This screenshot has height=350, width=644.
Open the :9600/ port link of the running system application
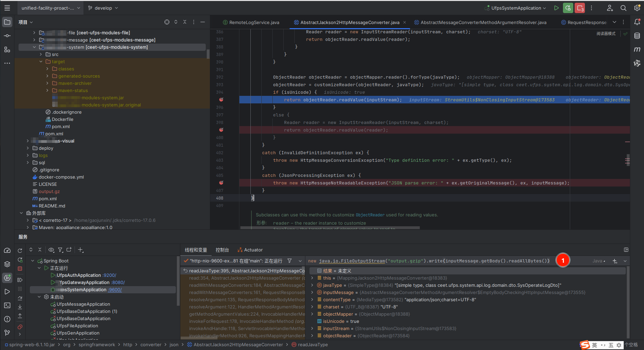(x=115, y=290)
